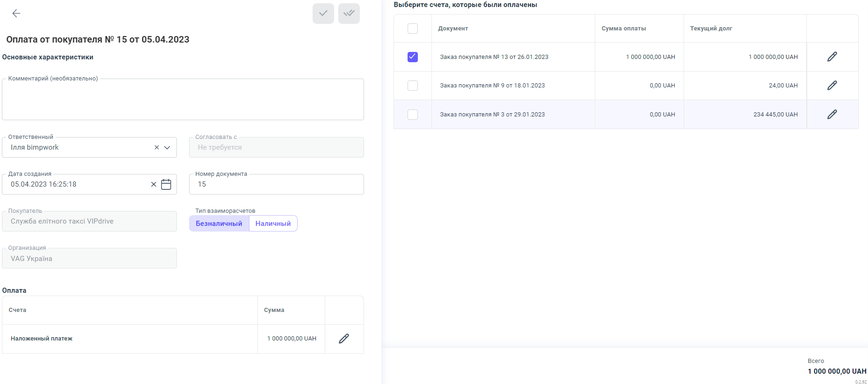Click the back arrow icon
The width and height of the screenshot is (868, 384).
tap(16, 14)
